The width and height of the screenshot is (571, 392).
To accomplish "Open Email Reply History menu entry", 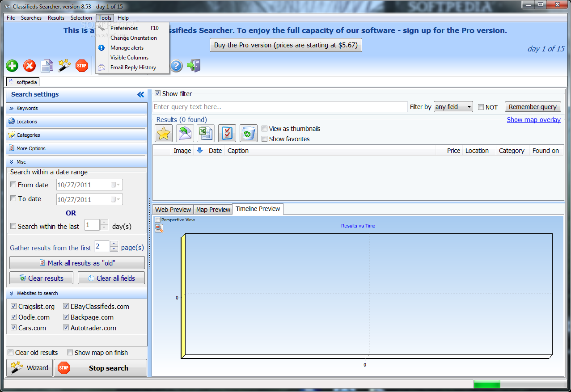I will pyautogui.click(x=132, y=67).
